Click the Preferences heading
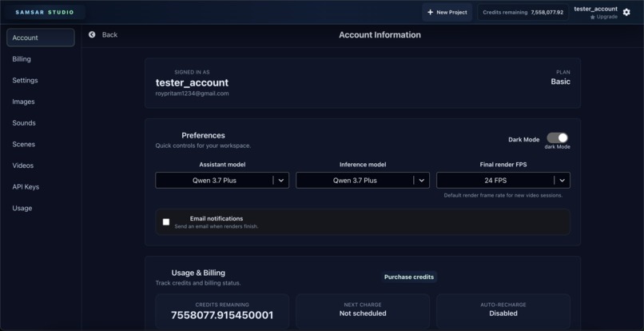Viewport: 644px width, 331px height. [203, 135]
